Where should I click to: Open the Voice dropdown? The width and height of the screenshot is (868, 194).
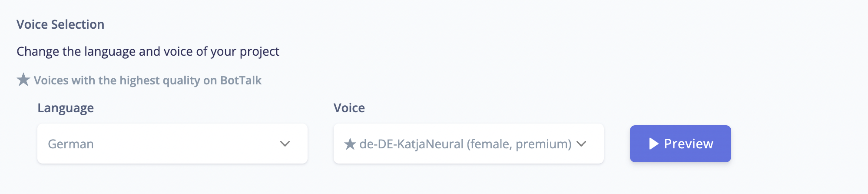[x=468, y=144]
